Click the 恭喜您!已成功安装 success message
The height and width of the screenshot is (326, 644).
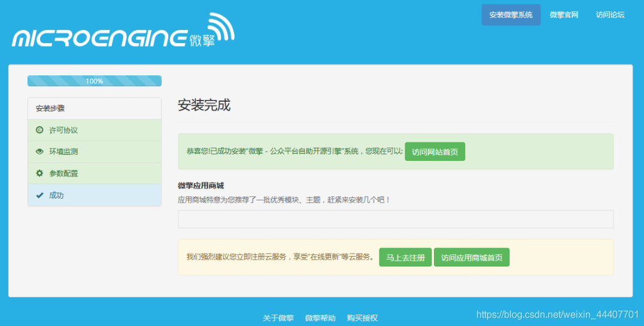(294, 151)
